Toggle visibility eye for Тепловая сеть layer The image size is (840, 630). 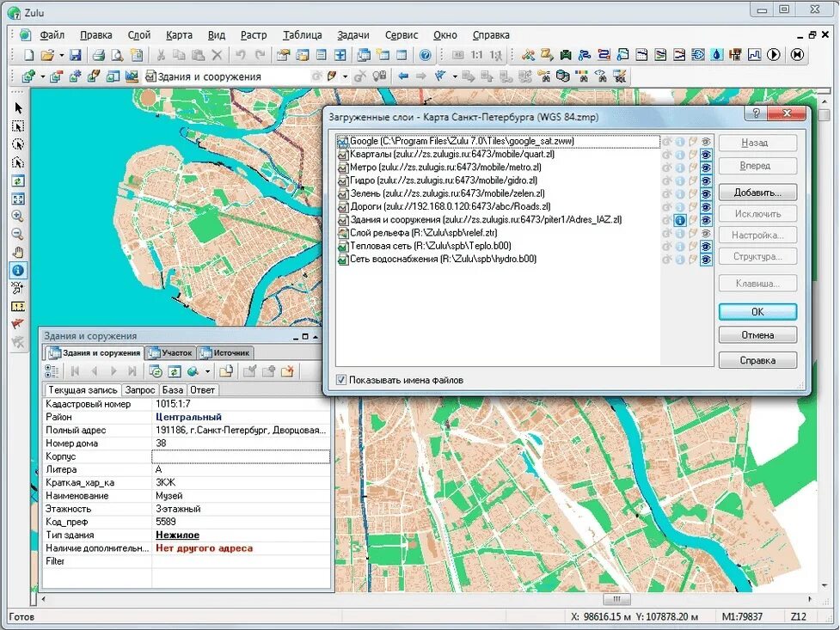tap(706, 247)
